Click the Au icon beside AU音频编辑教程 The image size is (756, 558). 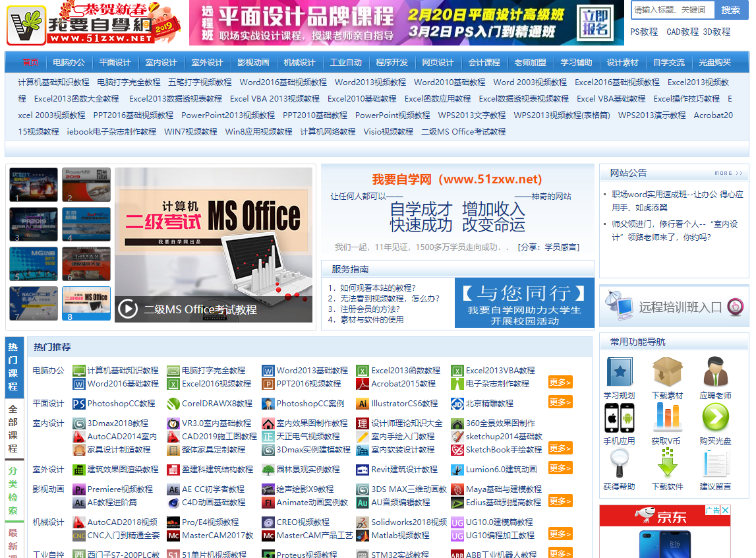point(363,503)
